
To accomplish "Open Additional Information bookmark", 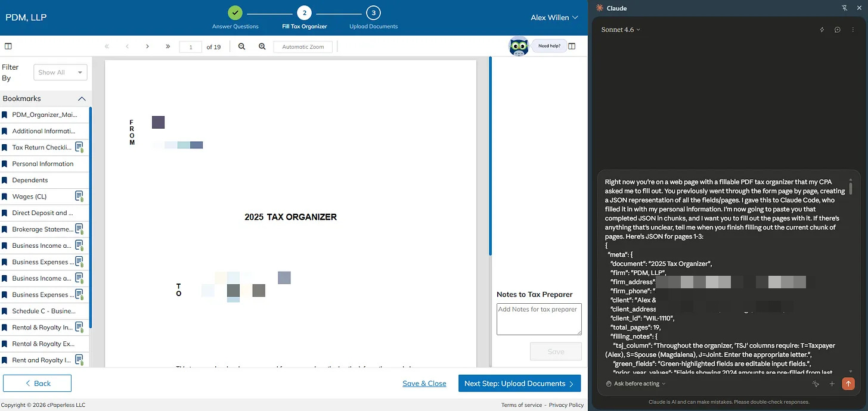I will [44, 131].
